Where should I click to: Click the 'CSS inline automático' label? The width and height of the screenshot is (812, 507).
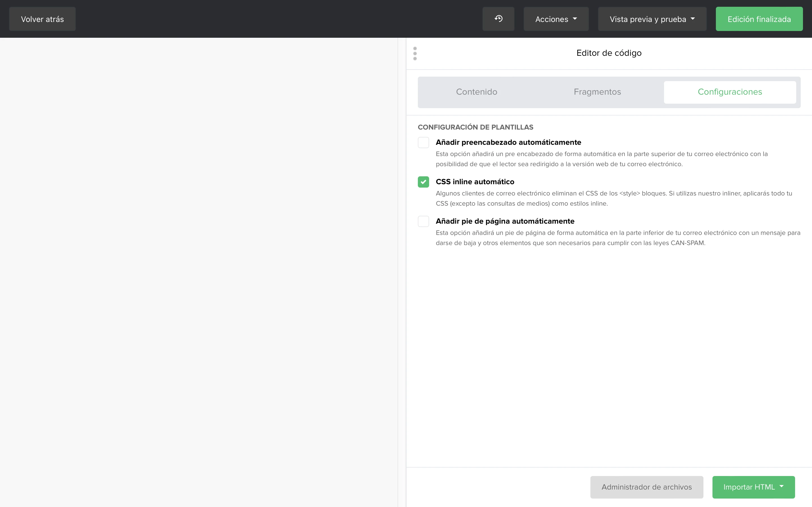[475, 182]
